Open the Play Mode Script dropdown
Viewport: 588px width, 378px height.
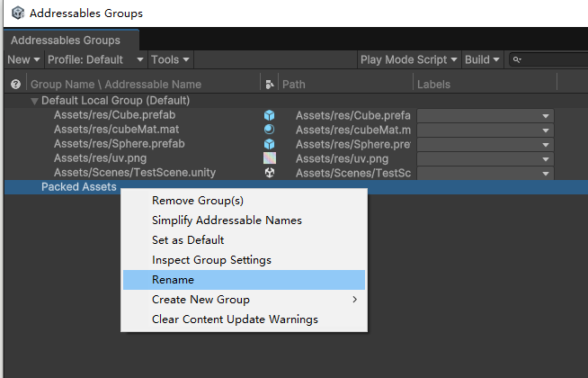(408, 59)
